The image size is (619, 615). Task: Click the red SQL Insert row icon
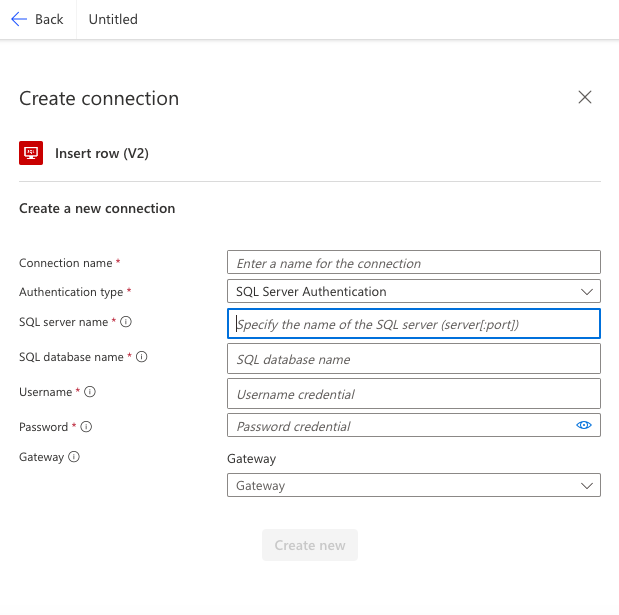(31, 153)
